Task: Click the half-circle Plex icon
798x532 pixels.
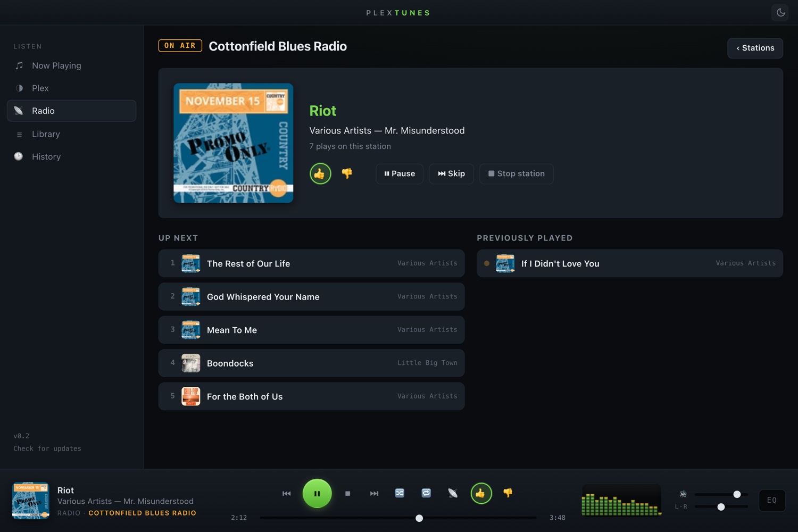Action: pyautogui.click(x=19, y=88)
